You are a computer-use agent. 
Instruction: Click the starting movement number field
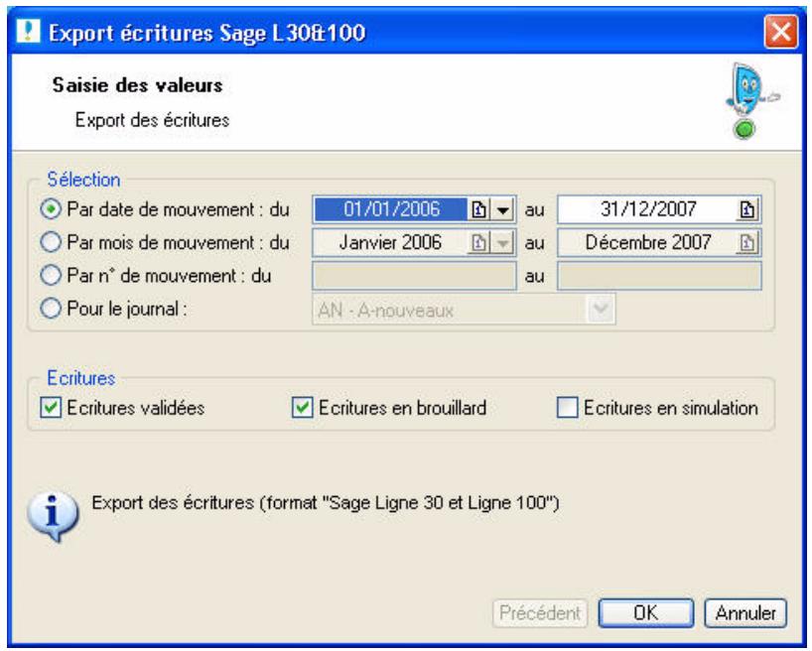pos(414,276)
